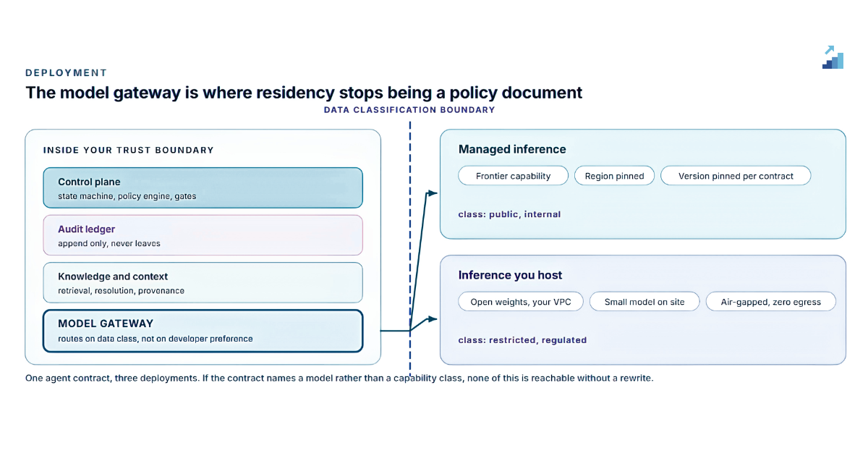The image size is (868, 456).
Task: Select the Control plane box
Action: pyautogui.click(x=203, y=188)
